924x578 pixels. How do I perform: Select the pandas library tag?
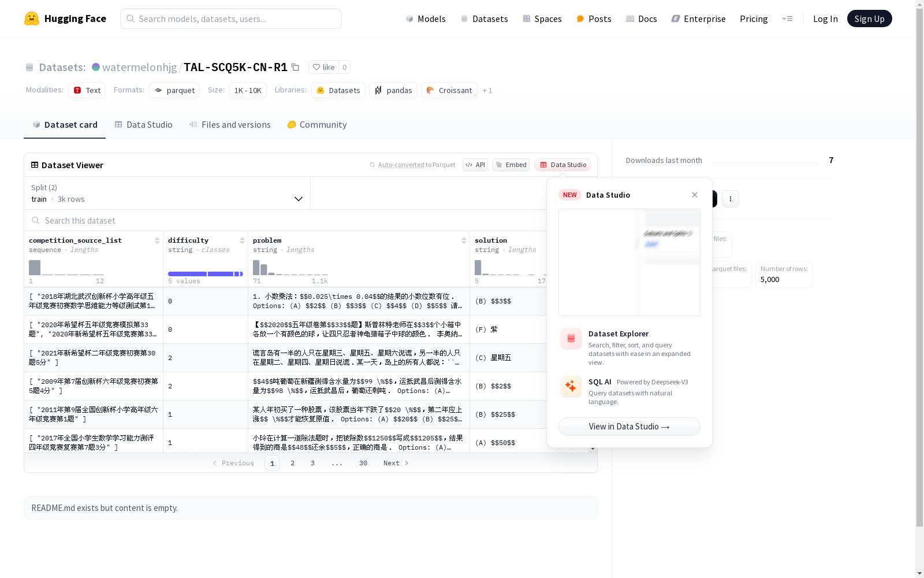tap(393, 90)
